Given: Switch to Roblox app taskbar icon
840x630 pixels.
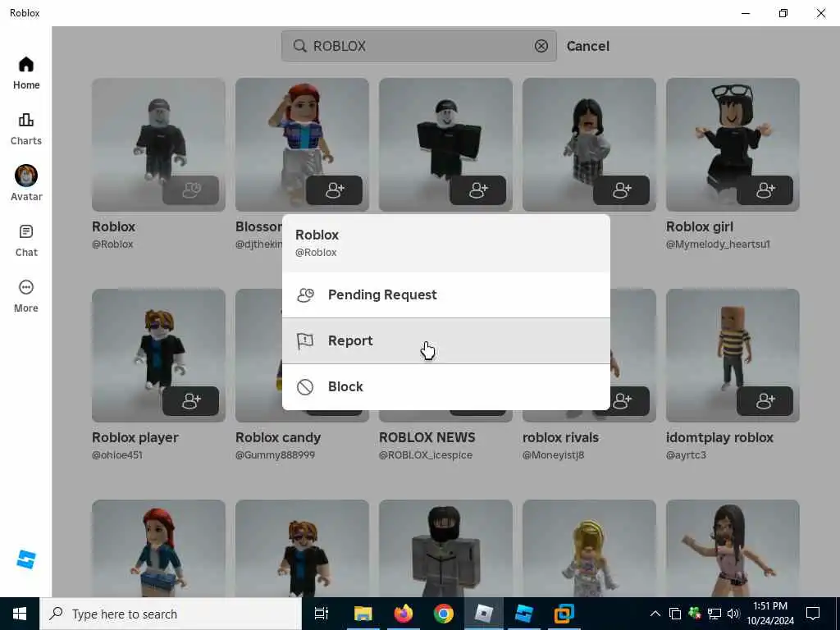Looking at the screenshot, I should coord(483,614).
